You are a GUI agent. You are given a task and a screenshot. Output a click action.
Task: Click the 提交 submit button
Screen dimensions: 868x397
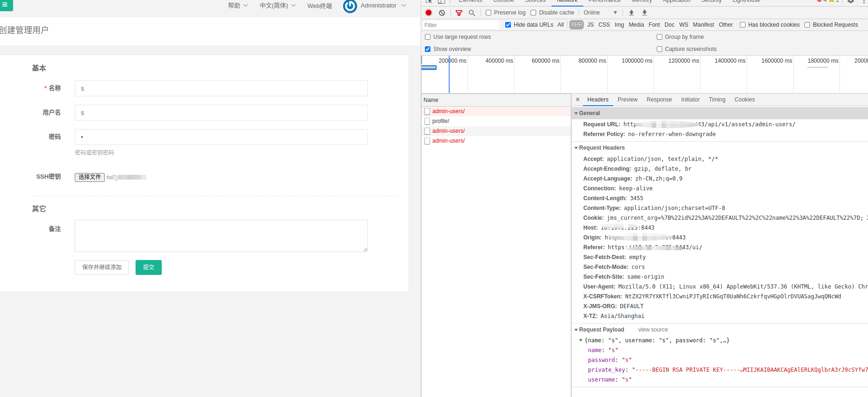(149, 267)
